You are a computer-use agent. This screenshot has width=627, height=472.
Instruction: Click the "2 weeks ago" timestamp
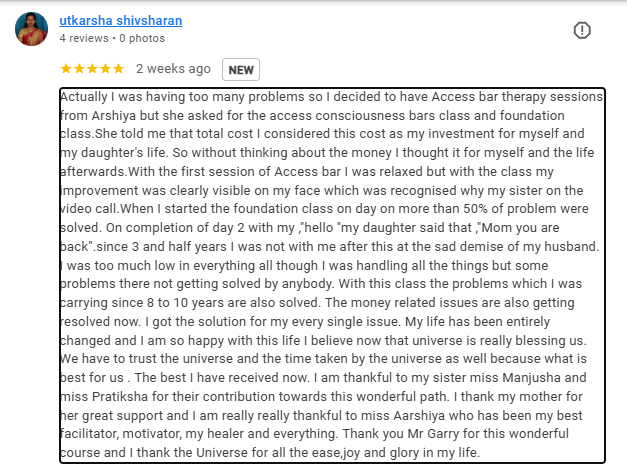click(173, 69)
